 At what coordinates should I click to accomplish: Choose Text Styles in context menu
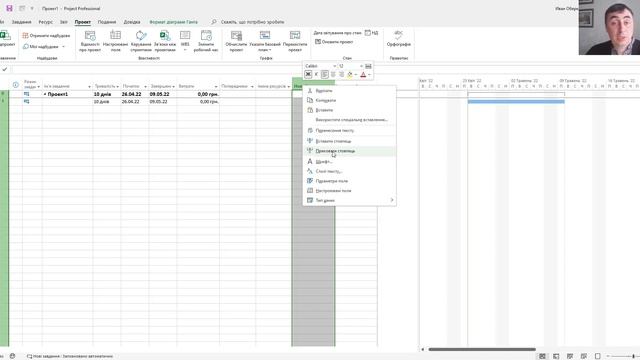[x=349, y=171]
